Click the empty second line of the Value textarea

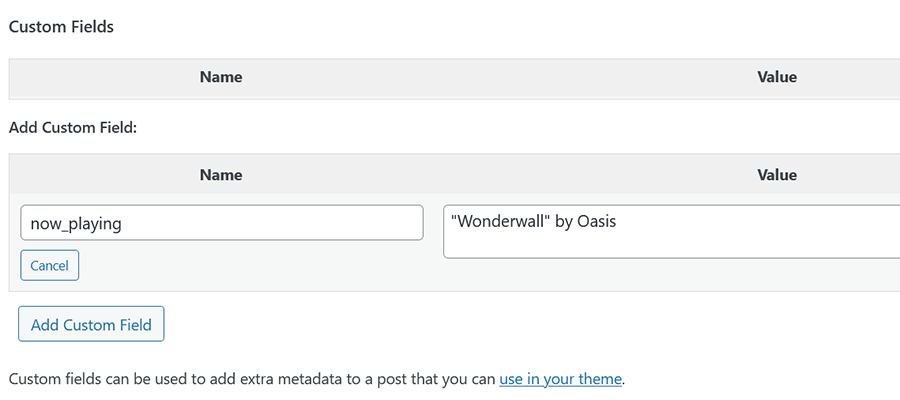(x=670, y=243)
